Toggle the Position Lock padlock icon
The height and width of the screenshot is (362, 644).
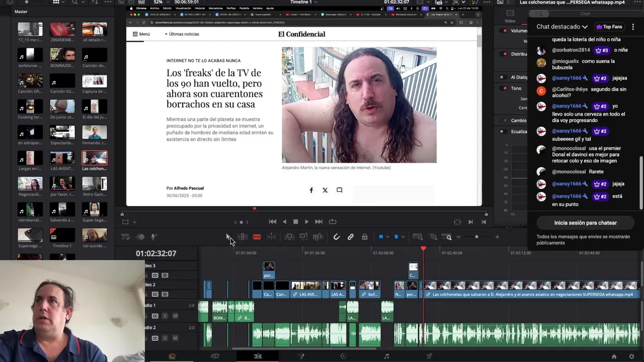[365, 237]
